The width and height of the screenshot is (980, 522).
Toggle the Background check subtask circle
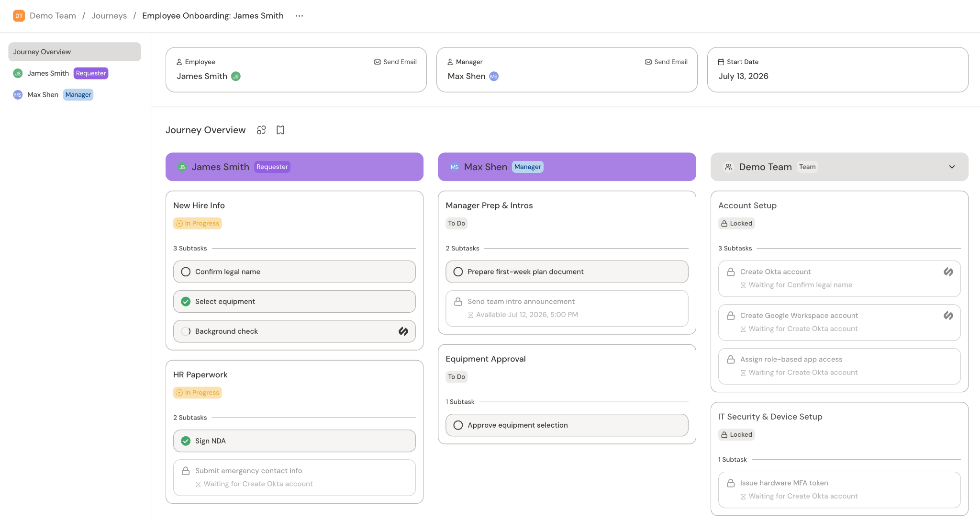(186, 331)
